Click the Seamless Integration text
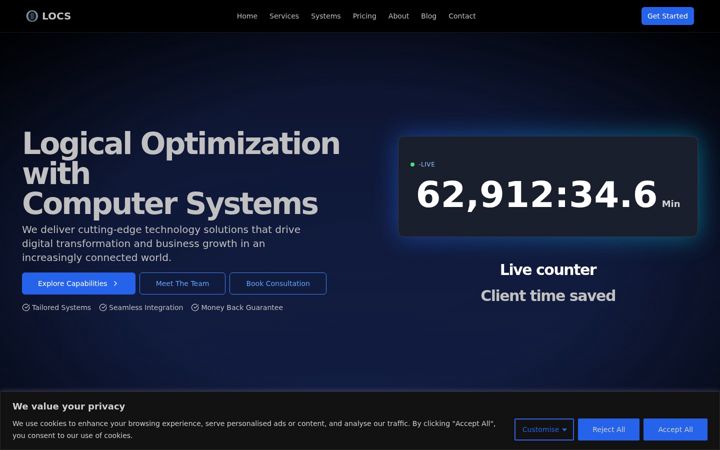 146,308
